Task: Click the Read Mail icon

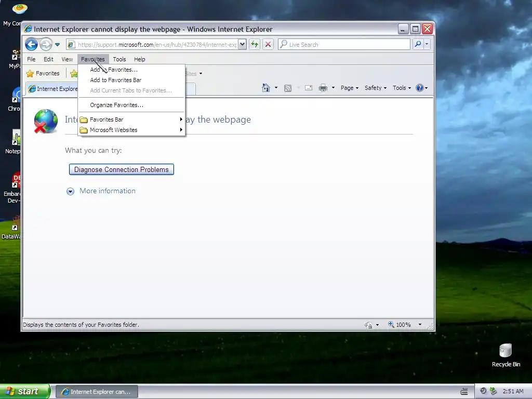Action: 309,88
